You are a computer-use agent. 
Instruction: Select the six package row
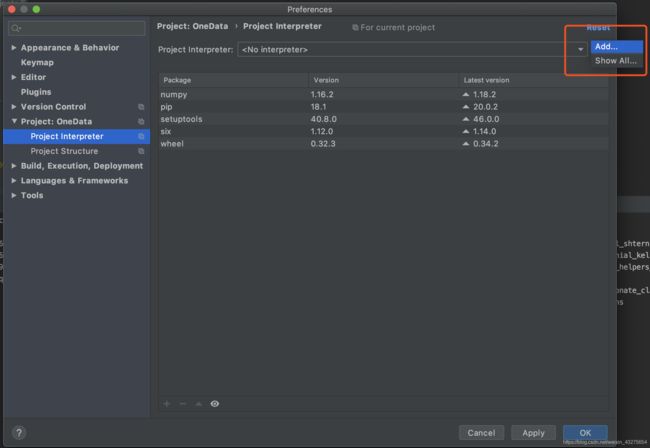[x=384, y=131]
